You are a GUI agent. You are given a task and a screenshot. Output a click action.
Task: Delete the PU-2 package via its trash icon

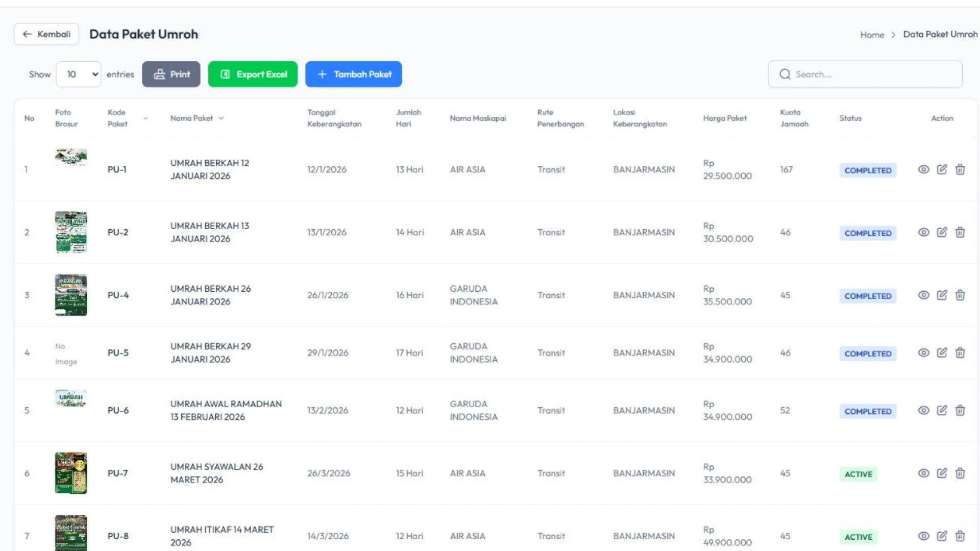pos(960,232)
